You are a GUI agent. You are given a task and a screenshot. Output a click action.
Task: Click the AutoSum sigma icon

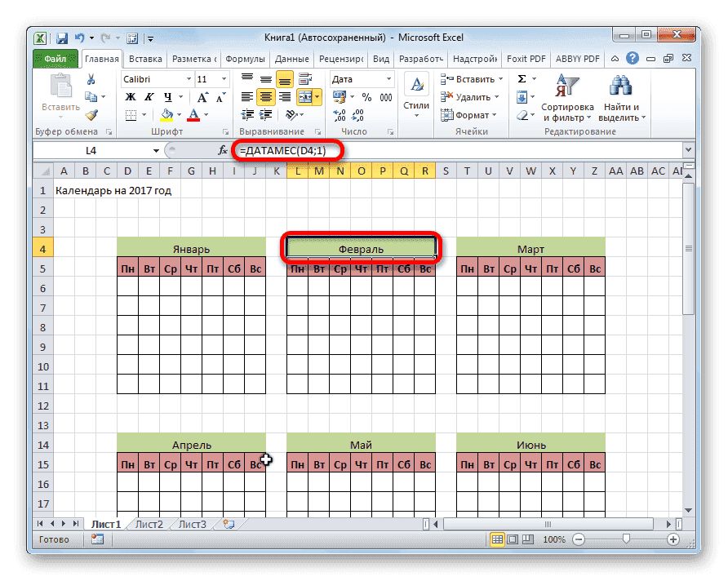point(522,79)
